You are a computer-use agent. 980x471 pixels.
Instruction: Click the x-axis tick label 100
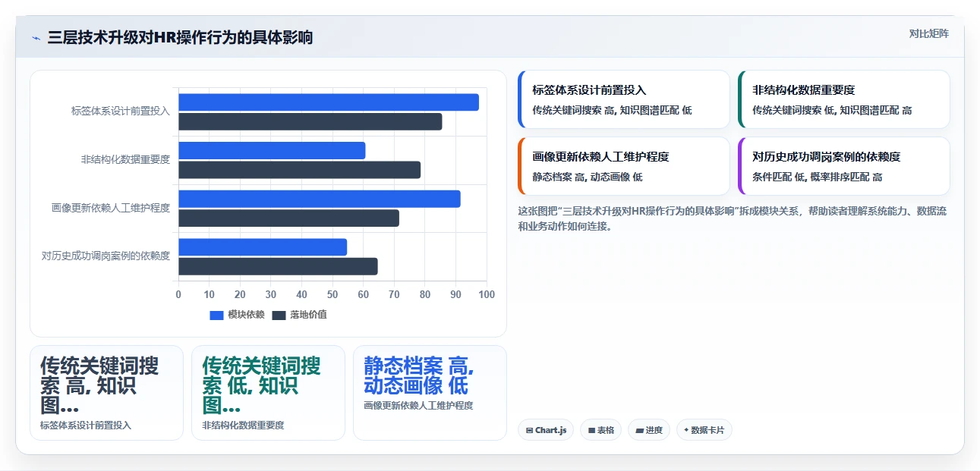(487, 294)
